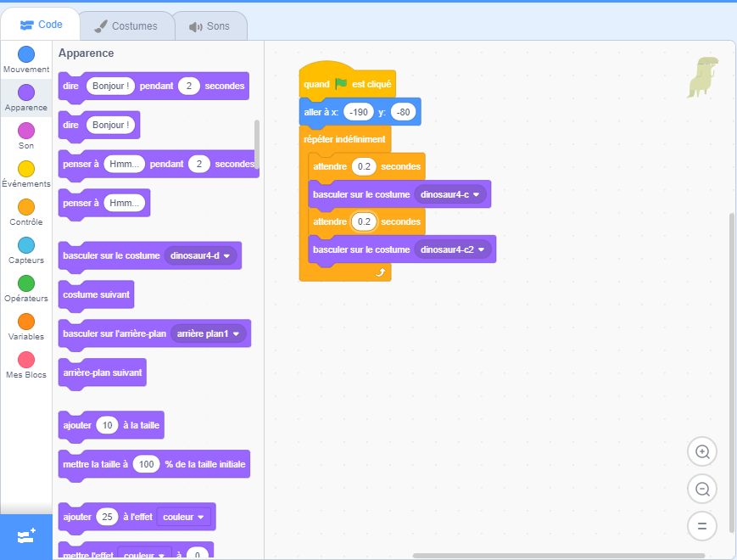Screen dimensions: 737x560
Task: Click the zoom out magnifier icon
Action: [x=701, y=489]
